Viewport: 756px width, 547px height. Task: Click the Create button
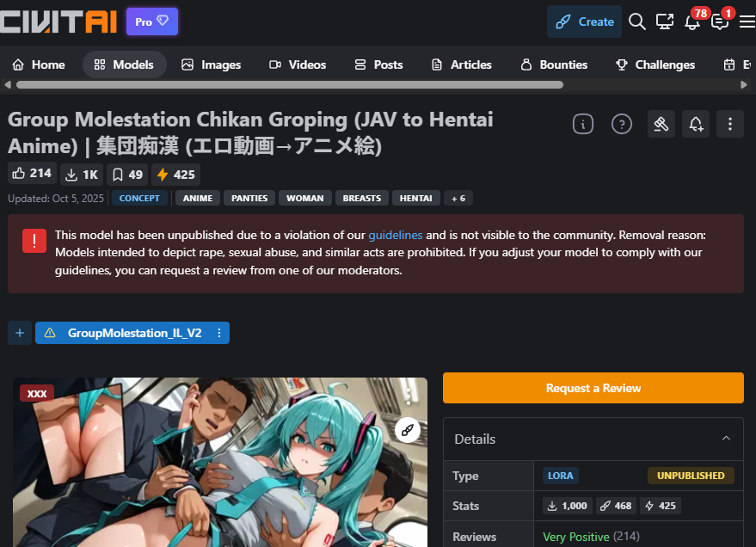click(584, 22)
